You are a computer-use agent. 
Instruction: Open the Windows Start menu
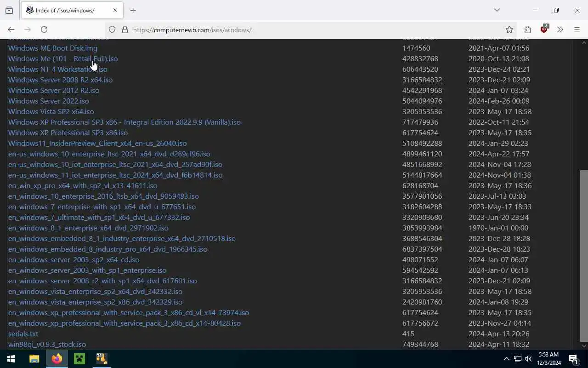click(x=11, y=359)
